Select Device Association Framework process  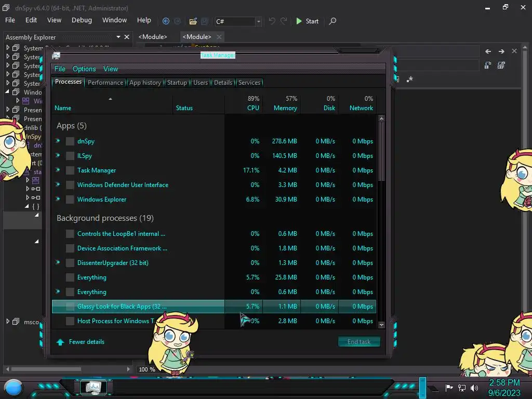214,248
